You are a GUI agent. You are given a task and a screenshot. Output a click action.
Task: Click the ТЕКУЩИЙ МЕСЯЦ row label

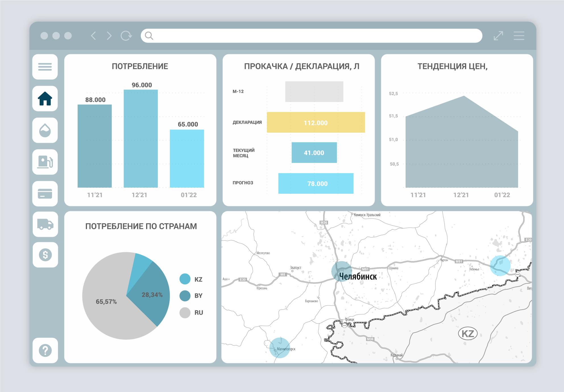coord(244,153)
